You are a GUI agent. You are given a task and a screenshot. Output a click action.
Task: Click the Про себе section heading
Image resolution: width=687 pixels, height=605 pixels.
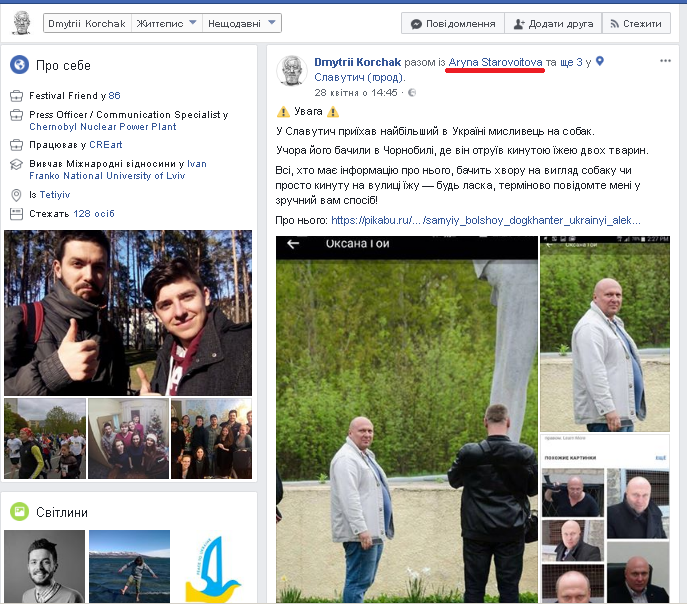63,65
